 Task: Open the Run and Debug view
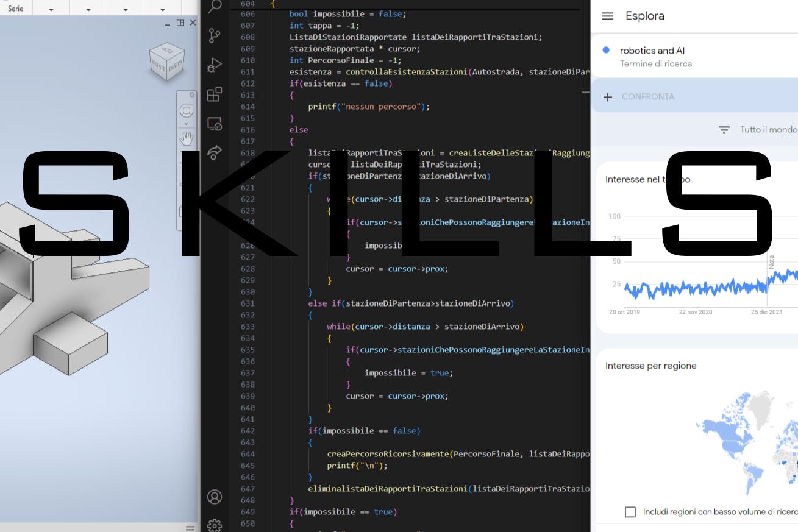tap(215, 65)
